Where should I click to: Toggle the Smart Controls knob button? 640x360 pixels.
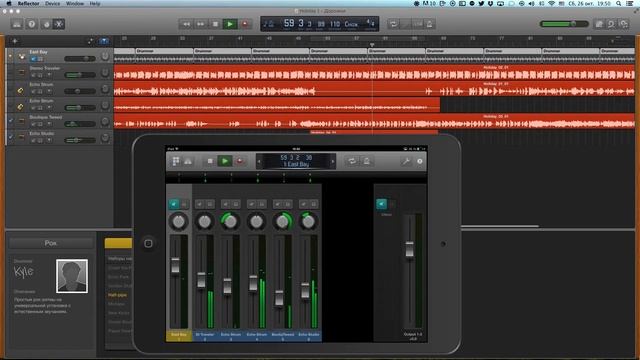[46, 24]
